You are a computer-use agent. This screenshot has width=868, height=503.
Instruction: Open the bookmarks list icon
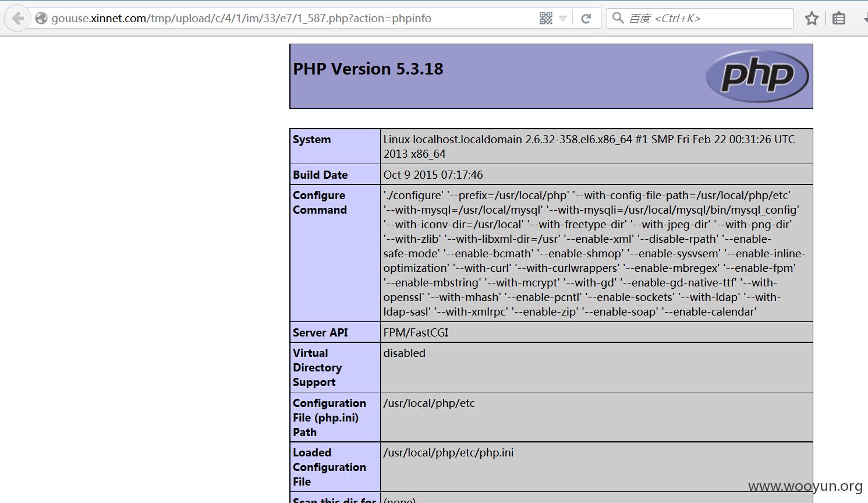[x=838, y=18]
